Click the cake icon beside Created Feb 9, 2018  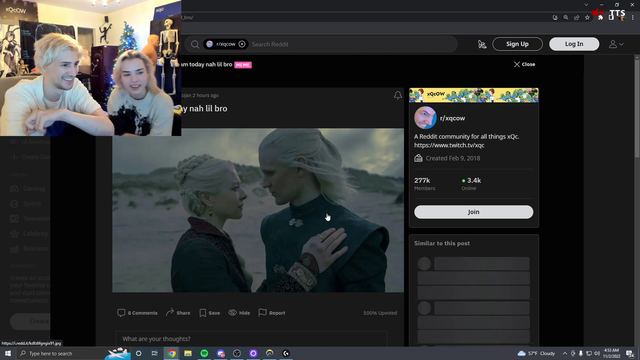coord(418,158)
